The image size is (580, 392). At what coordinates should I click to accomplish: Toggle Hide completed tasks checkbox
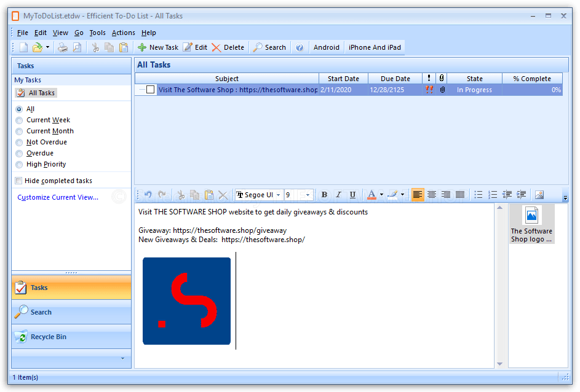18,181
